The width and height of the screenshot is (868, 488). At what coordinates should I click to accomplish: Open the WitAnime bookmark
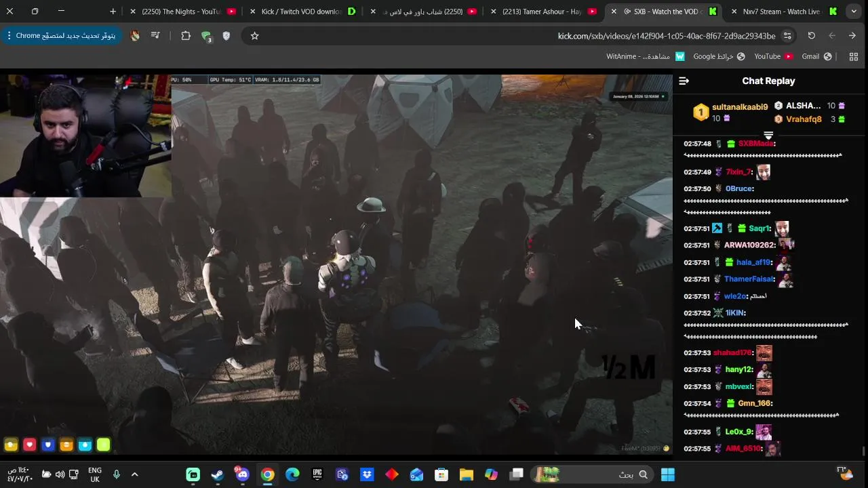[x=646, y=57]
